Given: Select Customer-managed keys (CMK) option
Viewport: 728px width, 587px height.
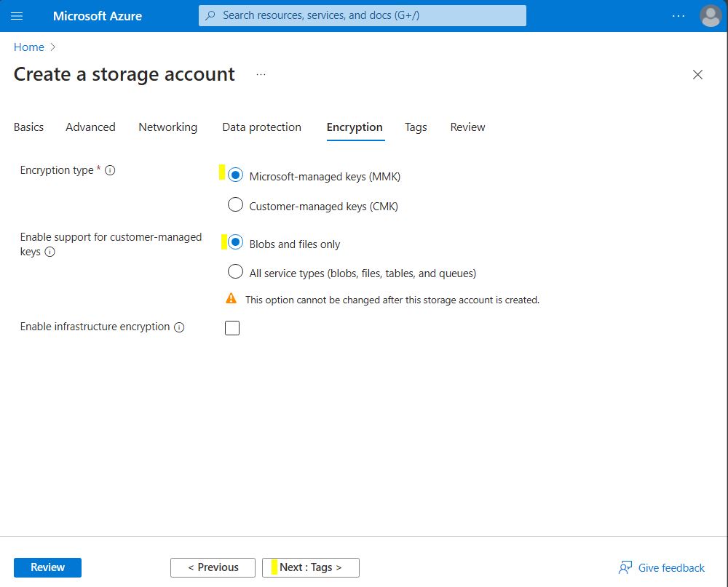Looking at the screenshot, I should [235, 205].
